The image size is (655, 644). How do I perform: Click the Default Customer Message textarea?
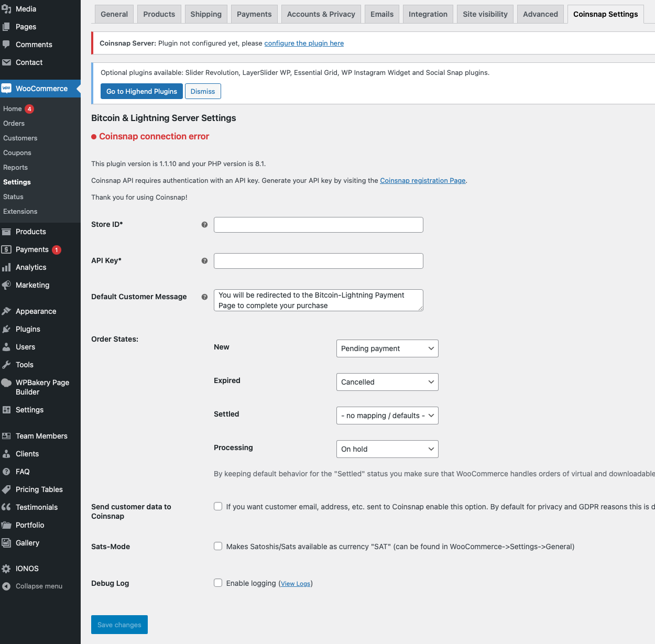click(x=319, y=300)
